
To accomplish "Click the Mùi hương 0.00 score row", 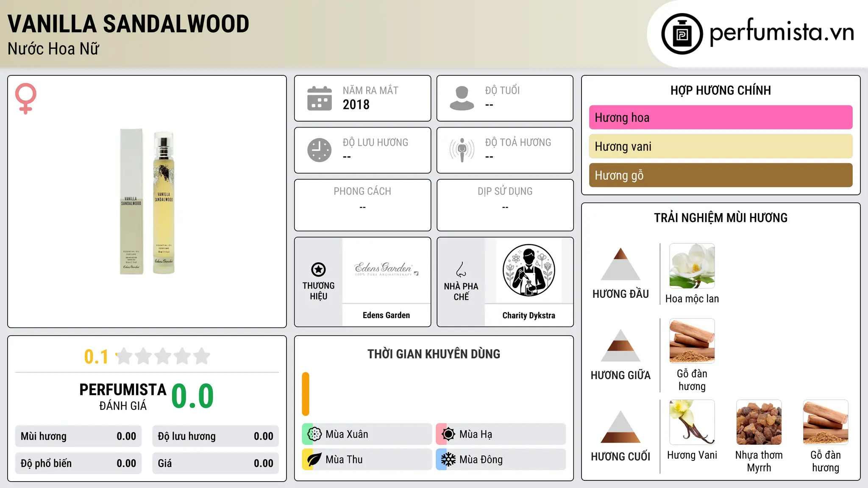I will pos(78,436).
